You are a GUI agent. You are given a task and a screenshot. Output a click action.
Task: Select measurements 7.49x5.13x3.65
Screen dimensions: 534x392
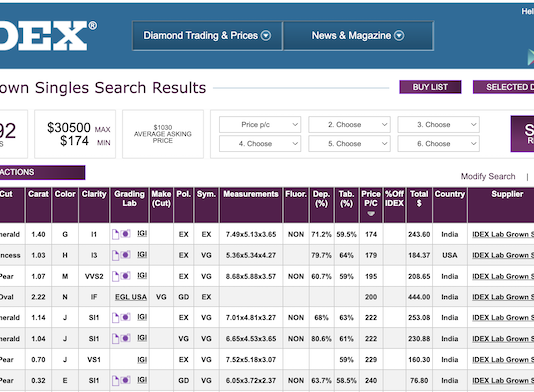251,234
